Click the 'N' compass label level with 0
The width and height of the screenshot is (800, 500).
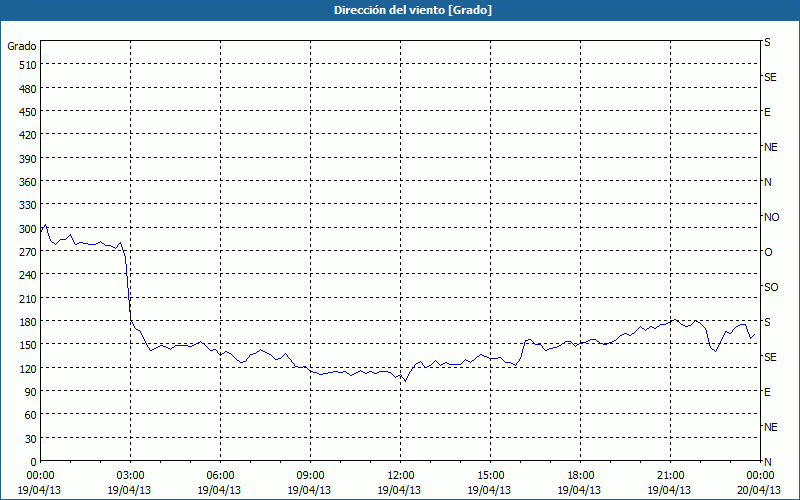767,462
